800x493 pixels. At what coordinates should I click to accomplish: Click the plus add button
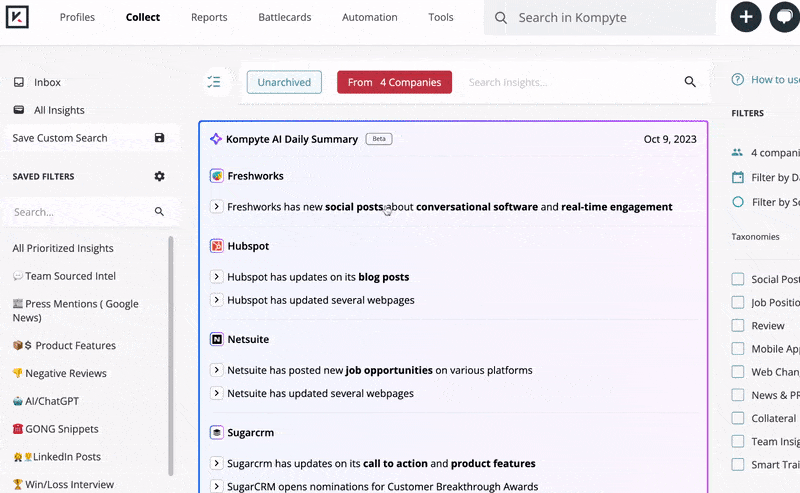[745, 17]
